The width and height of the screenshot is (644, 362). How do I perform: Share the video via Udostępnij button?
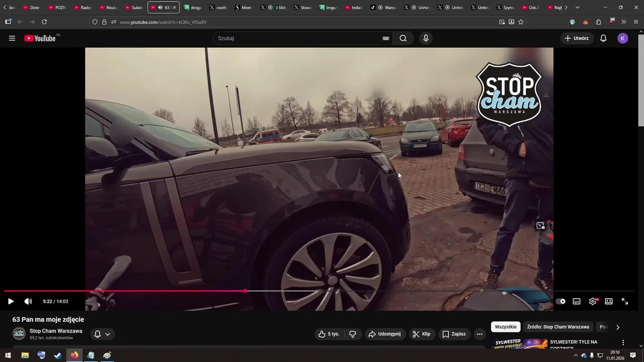[384, 334]
